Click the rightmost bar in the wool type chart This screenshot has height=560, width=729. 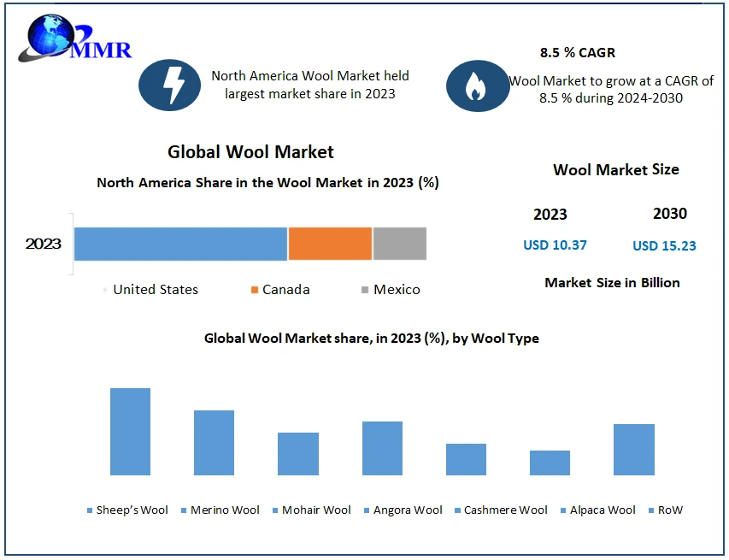click(x=633, y=450)
